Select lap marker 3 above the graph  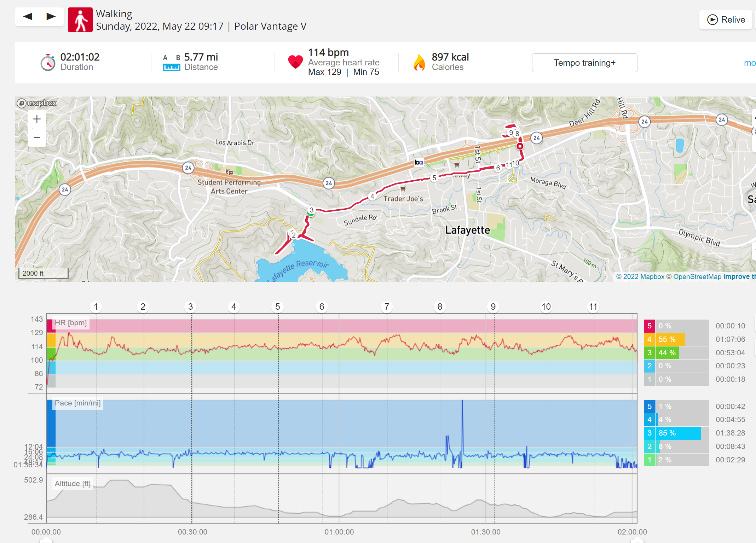190,307
